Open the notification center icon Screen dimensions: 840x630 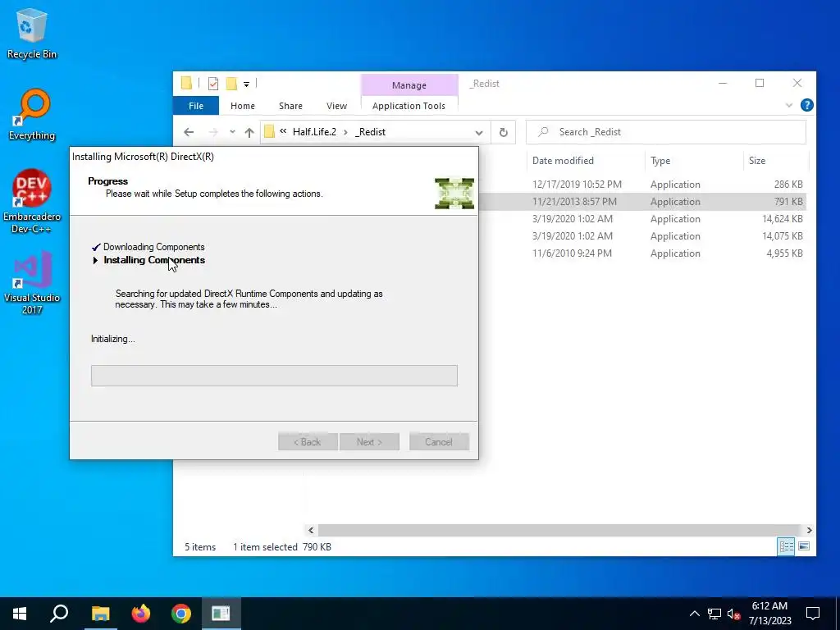(x=813, y=614)
